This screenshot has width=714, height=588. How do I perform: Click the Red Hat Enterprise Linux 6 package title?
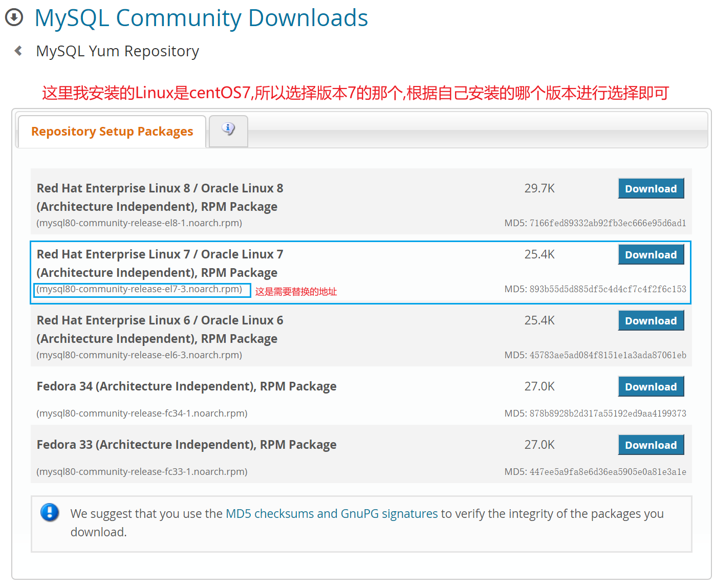(160, 330)
